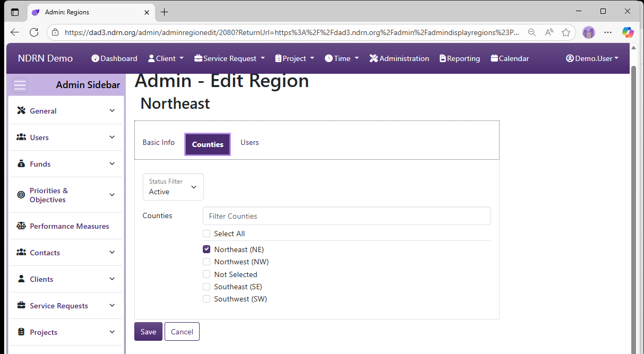Refresh the page with reload icon
This screenshot has height=354, width=644.
click(34, 32)
